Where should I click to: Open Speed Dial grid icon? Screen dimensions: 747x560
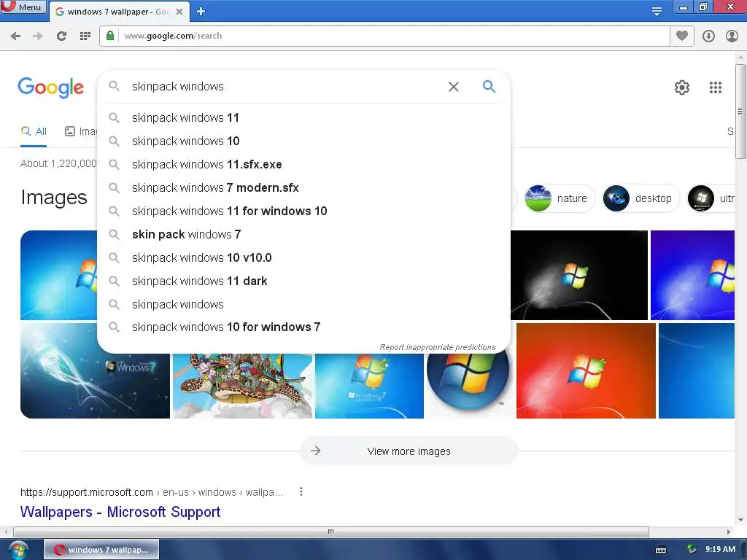pyautogui.click(x=85, y=36)
